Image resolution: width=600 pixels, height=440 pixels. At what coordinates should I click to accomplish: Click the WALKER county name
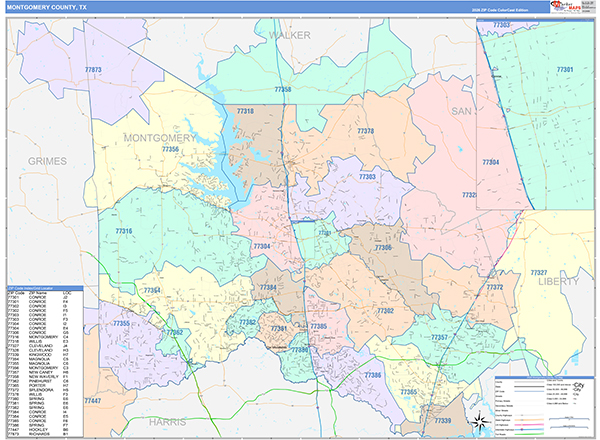290,36
